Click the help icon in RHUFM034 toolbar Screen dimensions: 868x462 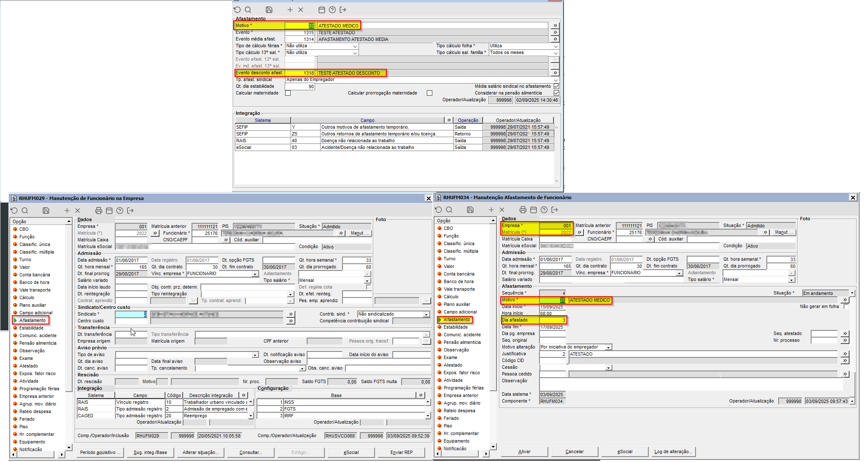[544, 210]
